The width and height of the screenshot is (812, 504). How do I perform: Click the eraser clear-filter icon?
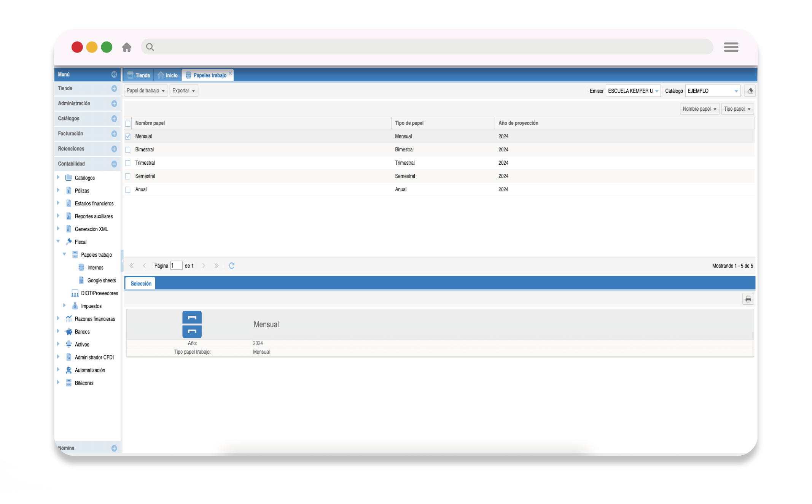[750, 91]
